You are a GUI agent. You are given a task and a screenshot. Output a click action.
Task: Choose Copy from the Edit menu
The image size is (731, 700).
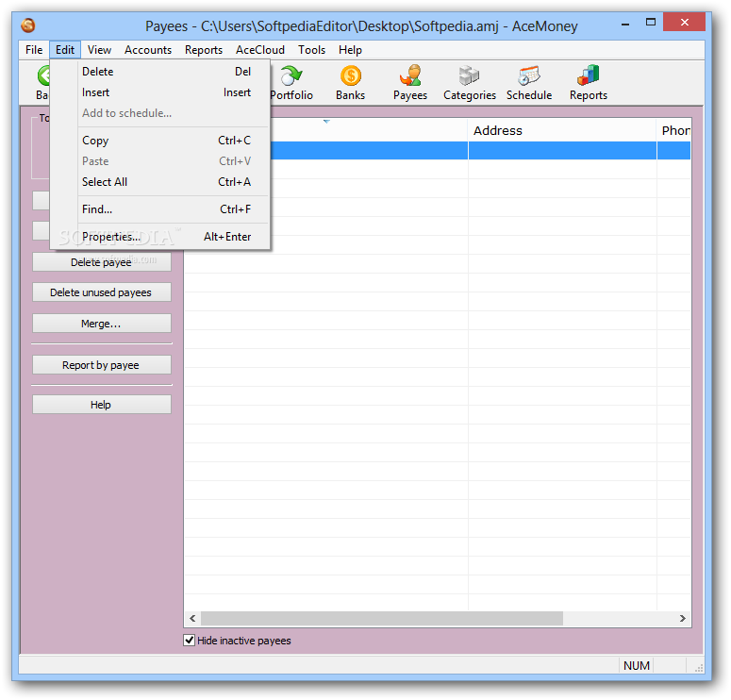(x=160, y=141)
